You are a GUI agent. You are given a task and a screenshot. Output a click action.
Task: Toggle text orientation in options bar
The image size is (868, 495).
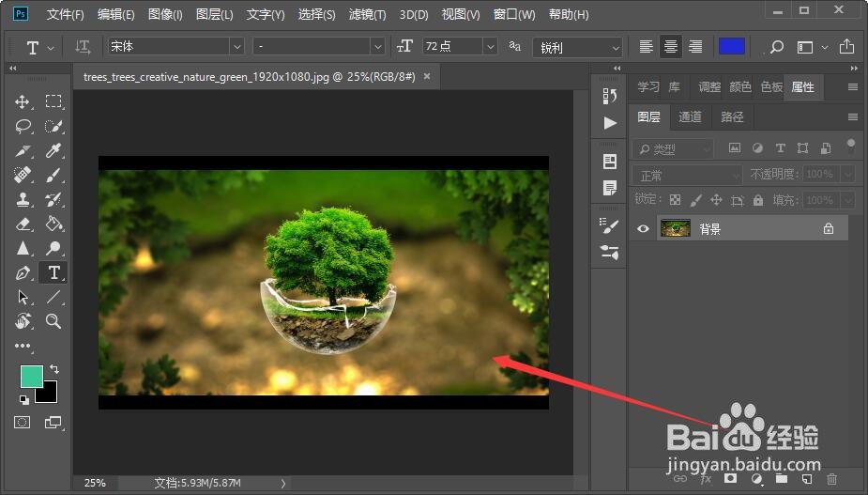pos(83,47)
